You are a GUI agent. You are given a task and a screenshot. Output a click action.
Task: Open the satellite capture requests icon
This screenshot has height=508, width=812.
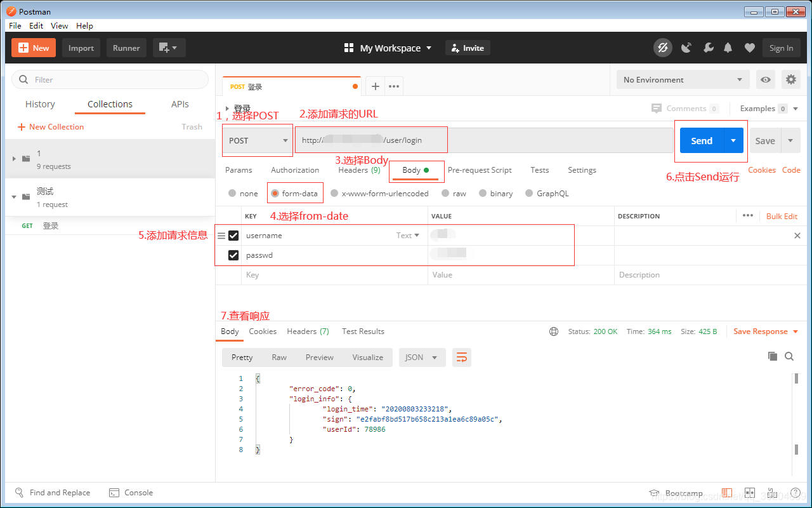point(686,48)
